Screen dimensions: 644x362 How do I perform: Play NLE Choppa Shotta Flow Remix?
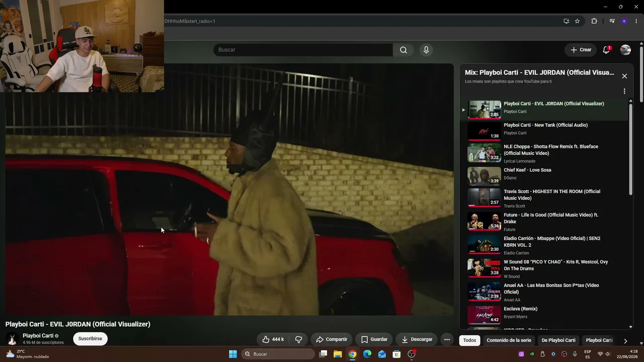[x=545, y=153]
